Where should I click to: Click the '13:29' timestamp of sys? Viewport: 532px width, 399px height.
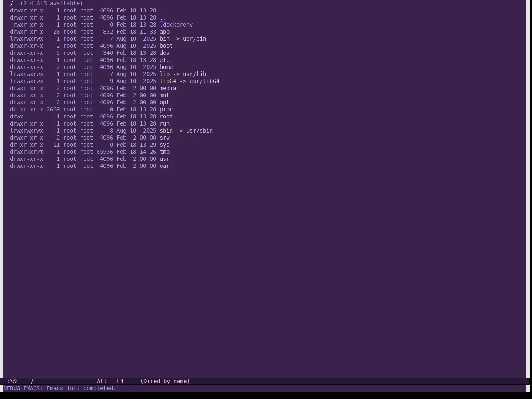point(148,145)
